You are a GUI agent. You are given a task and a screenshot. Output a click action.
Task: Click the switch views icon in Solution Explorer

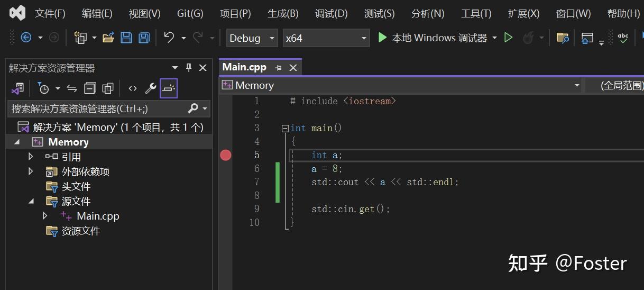[17, 88]
